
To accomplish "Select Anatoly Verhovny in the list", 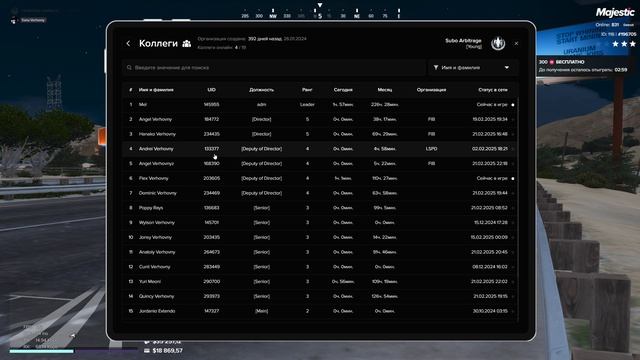I will point(320,252).
